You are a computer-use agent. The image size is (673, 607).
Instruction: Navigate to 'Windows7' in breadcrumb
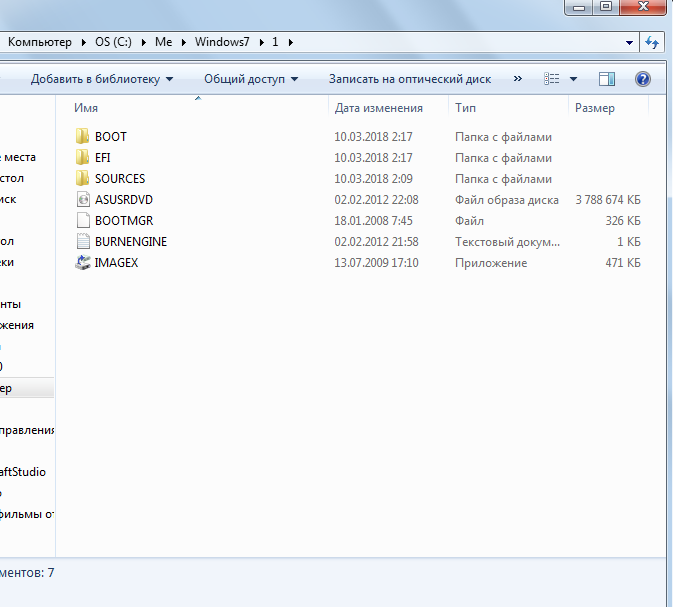222,42
